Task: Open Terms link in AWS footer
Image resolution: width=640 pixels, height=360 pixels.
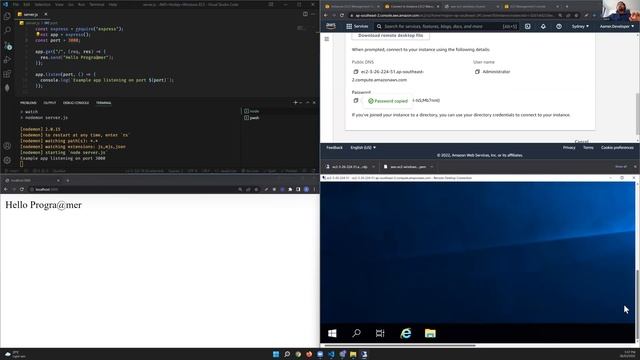Action: 588,147
